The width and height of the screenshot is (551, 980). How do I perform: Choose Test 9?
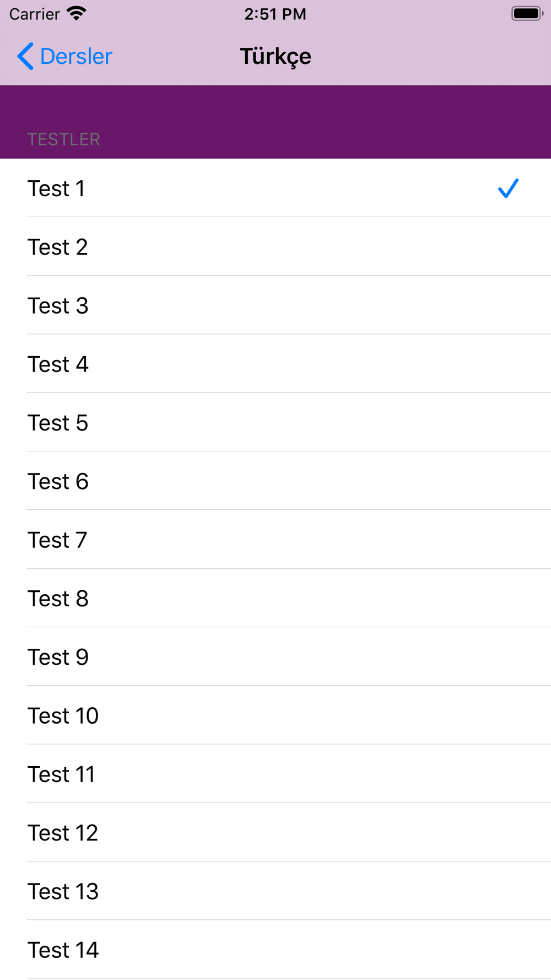[275, 656]
